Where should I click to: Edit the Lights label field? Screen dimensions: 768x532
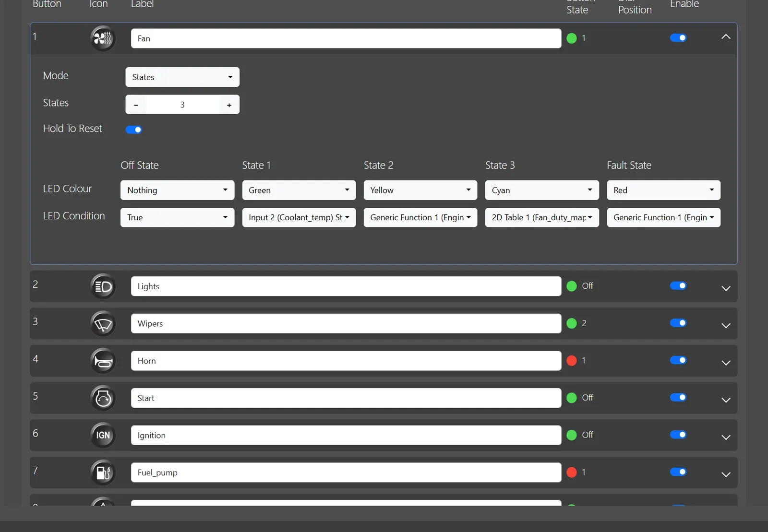coord(346,286)
